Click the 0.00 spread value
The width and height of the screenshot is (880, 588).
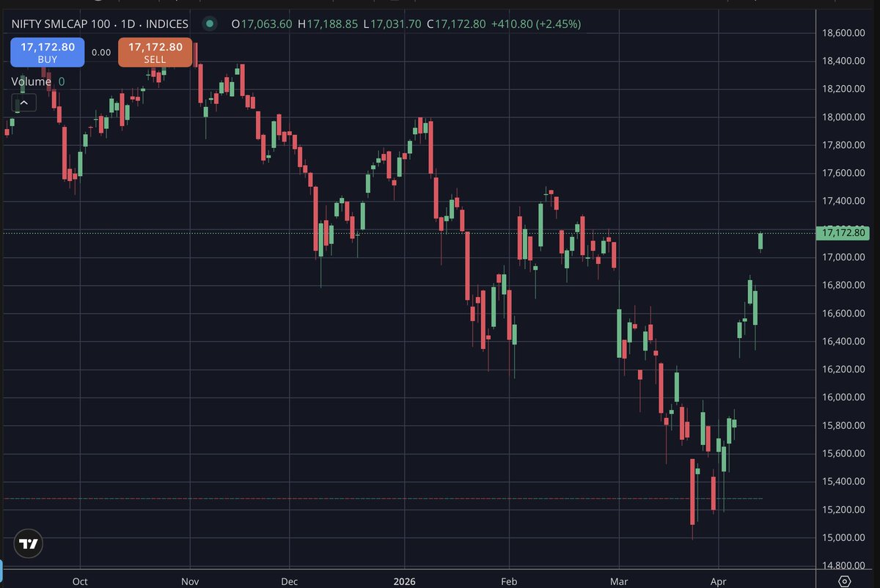(x=101, y=53)
